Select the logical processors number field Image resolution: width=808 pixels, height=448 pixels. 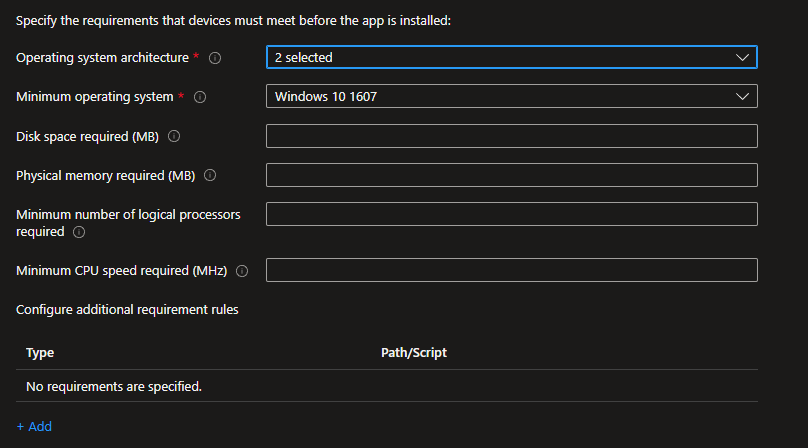click(x=511, y=214)
